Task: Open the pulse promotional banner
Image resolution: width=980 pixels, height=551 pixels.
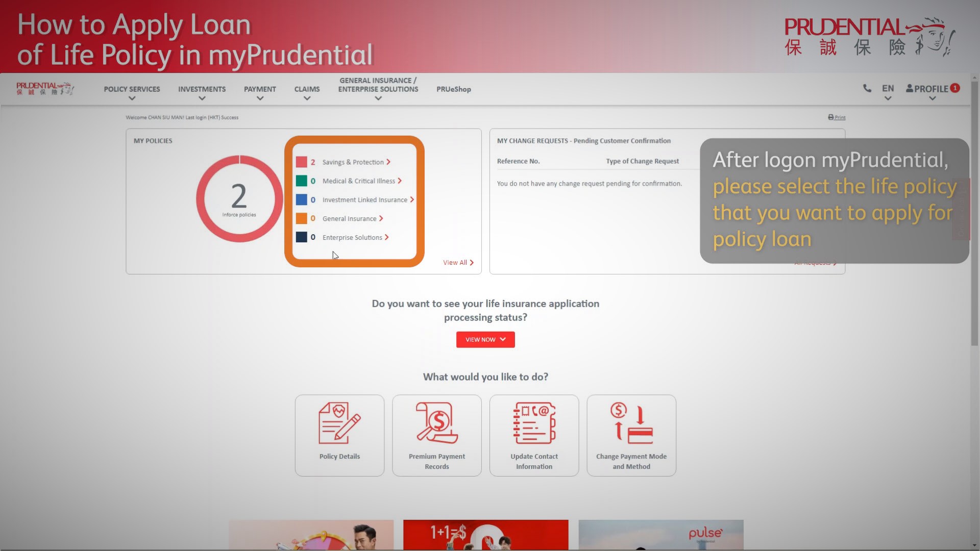Action: coord(661,535)
